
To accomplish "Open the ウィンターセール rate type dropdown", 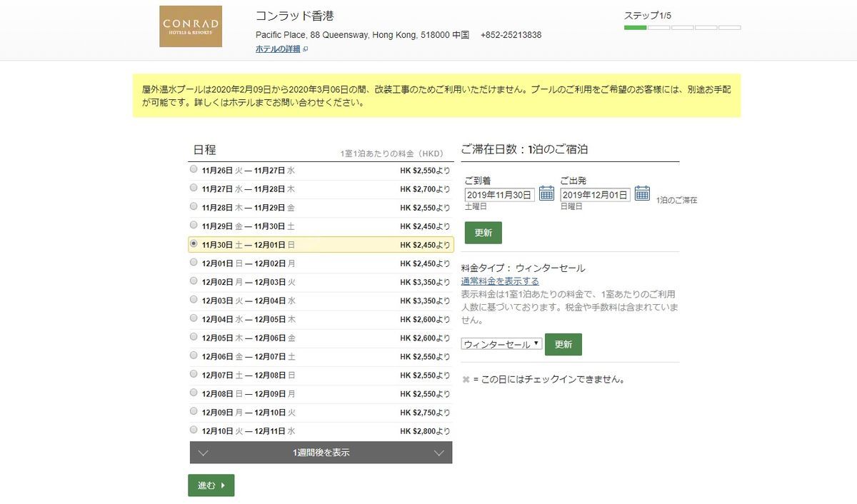I will click(x=501, y=344).
